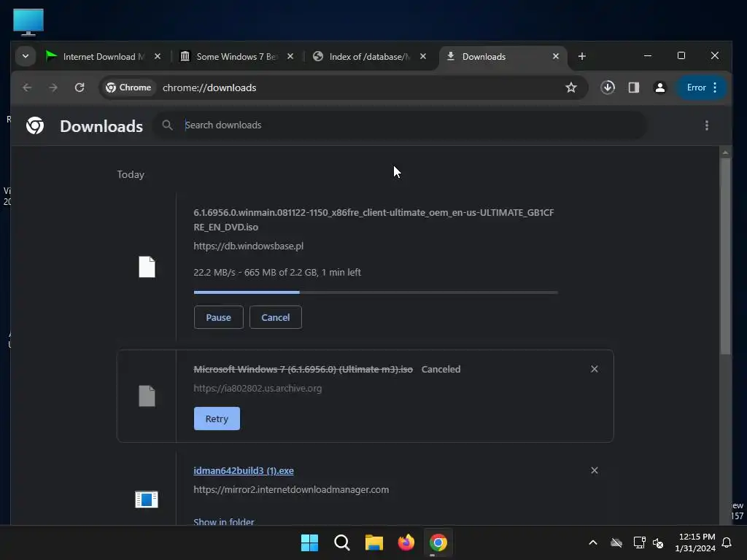Click the Canceled status label
Viewport: 747px width, 560px height.
click(x=441, y=370)
